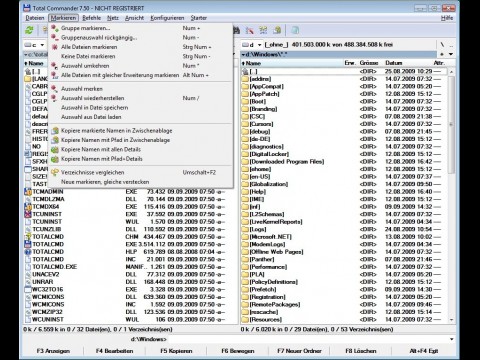Choose Alle Dateien mit gleicher Erweiterung markieren
Image resolution: width=480 pixels, height=360 pixels.
[x=140, y=75]
